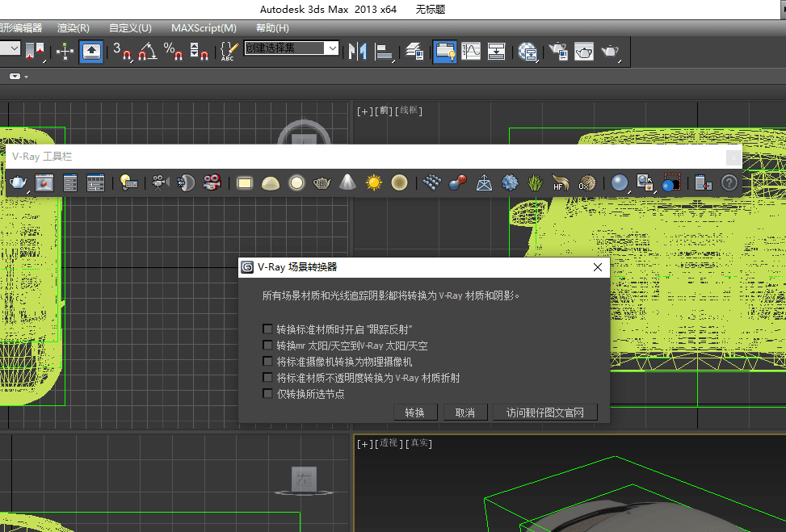Image resolution: width=786 pixels, height=532 pixels.
Task: Open the [真实] shading mode menu
Action: 418,443
